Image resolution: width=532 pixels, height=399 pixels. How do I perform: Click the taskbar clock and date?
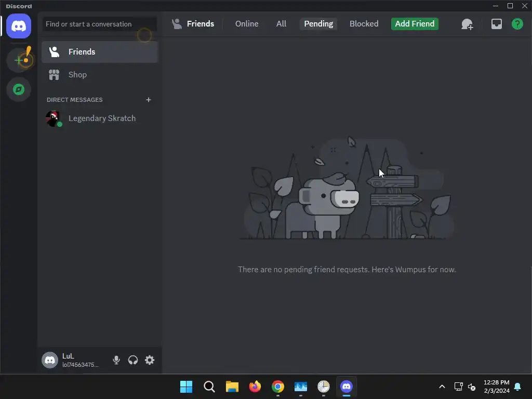[x=496, y=387]
